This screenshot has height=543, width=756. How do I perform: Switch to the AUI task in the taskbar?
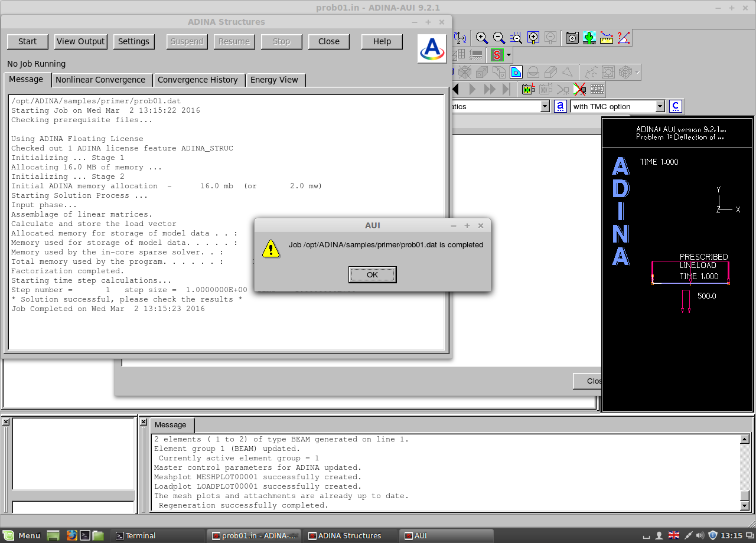(x=447, y=535)
